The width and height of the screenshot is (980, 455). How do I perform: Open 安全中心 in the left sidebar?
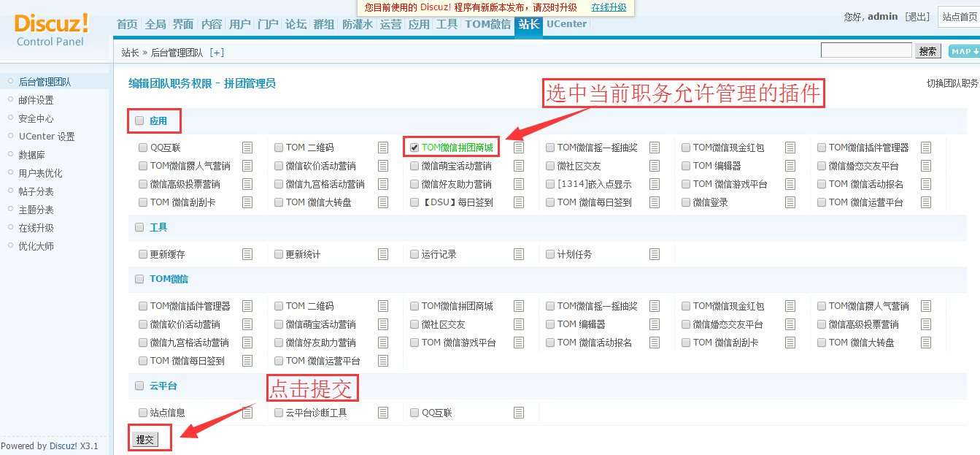coord(36,118)
